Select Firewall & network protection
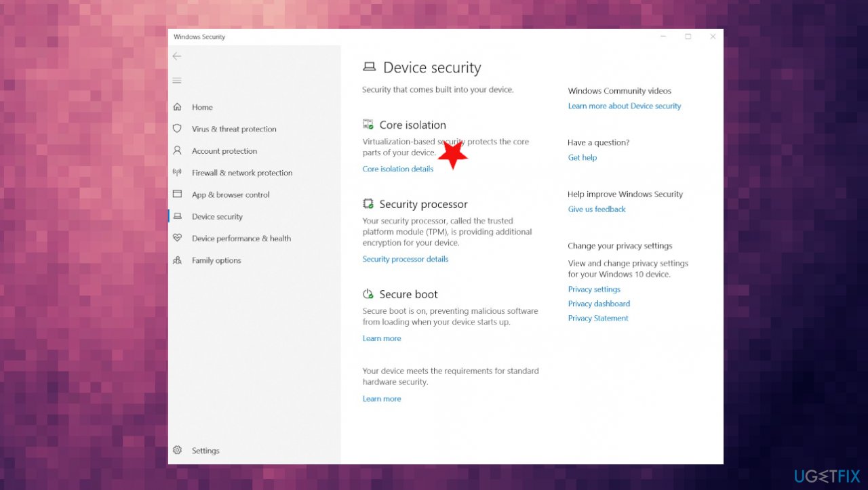Viewport: 868px width, 490px height. pyautogui.click(x=241, y=173)
